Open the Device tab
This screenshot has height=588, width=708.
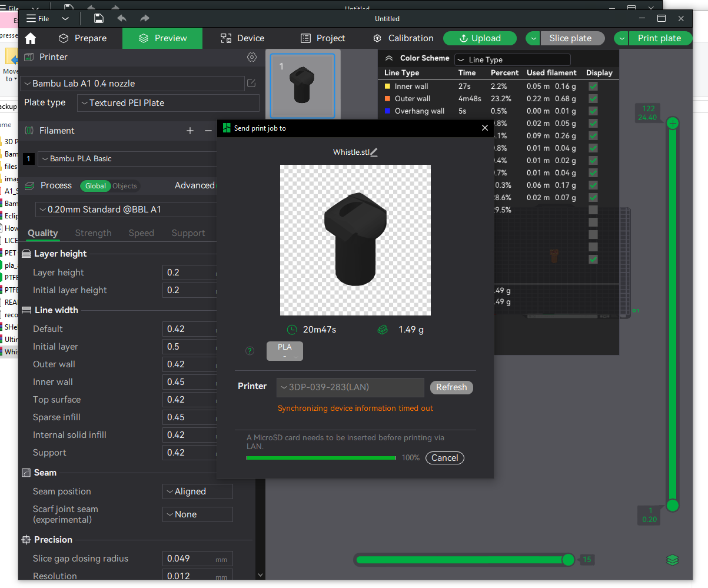pos(242,38)
